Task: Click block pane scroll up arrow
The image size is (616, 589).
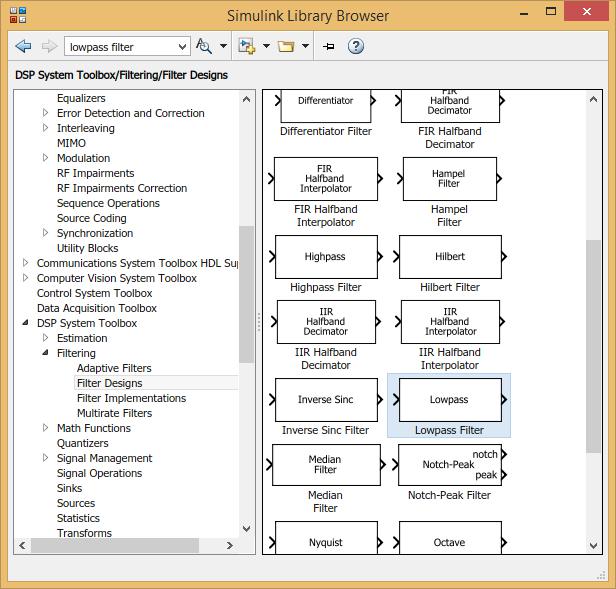Action: coord(593,99)
